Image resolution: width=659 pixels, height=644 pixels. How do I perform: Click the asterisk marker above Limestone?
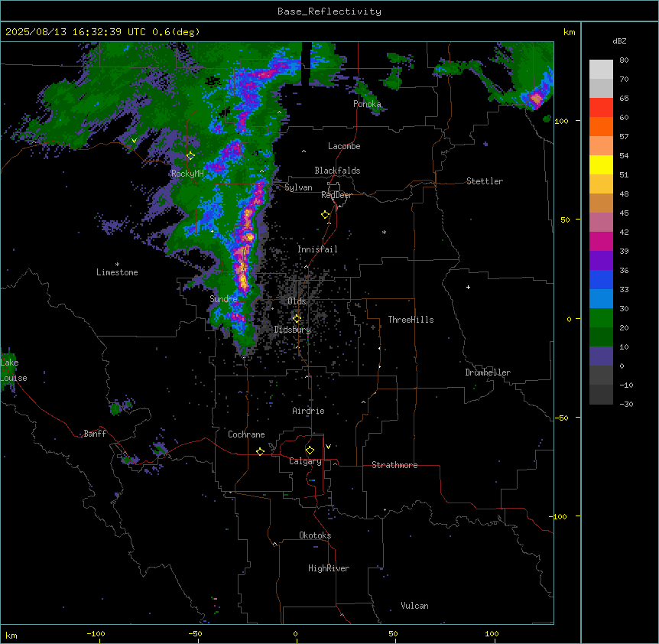(x=117, y=265)
